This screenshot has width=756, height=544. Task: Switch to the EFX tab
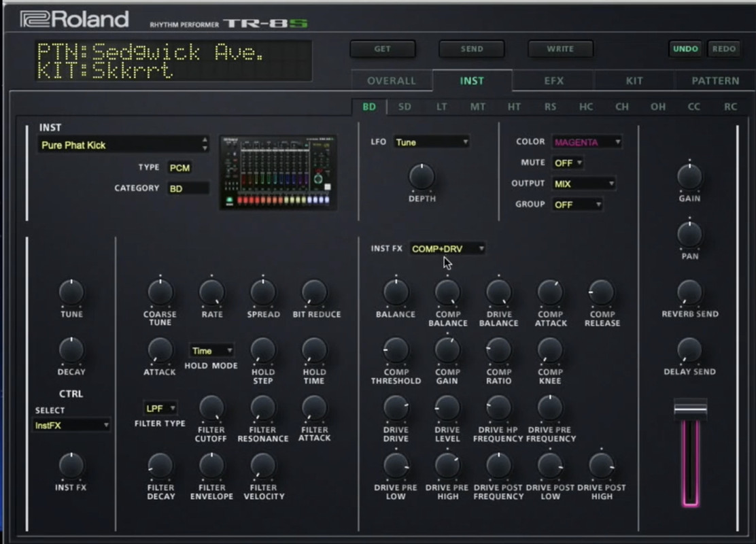coord(553,80)
